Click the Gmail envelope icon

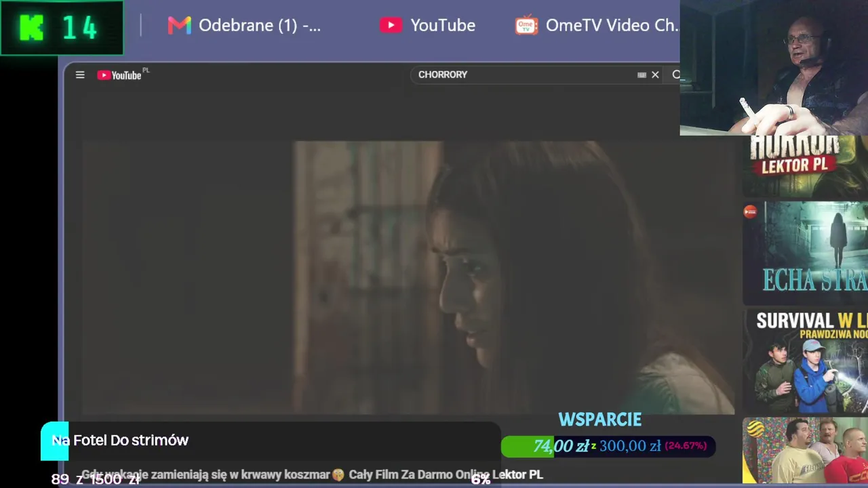click(x=179, y=26)
